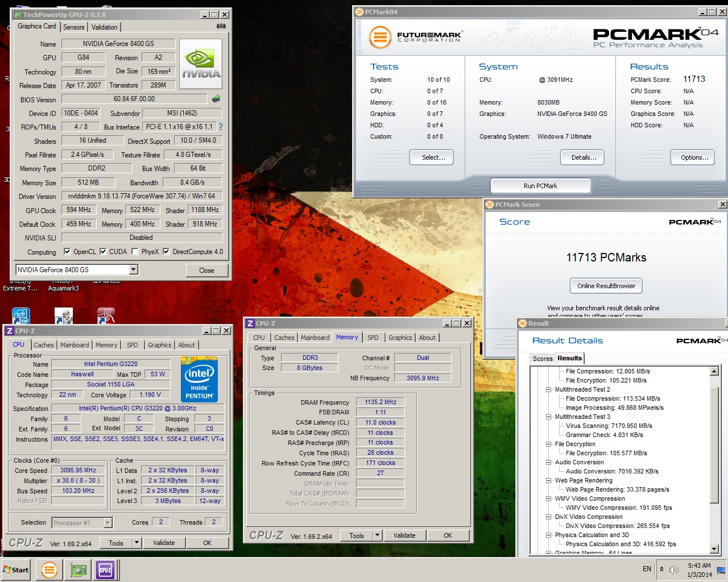Click the PCMark04 title bar orange icon
728x582 pixels.
(x=359, y=11)
